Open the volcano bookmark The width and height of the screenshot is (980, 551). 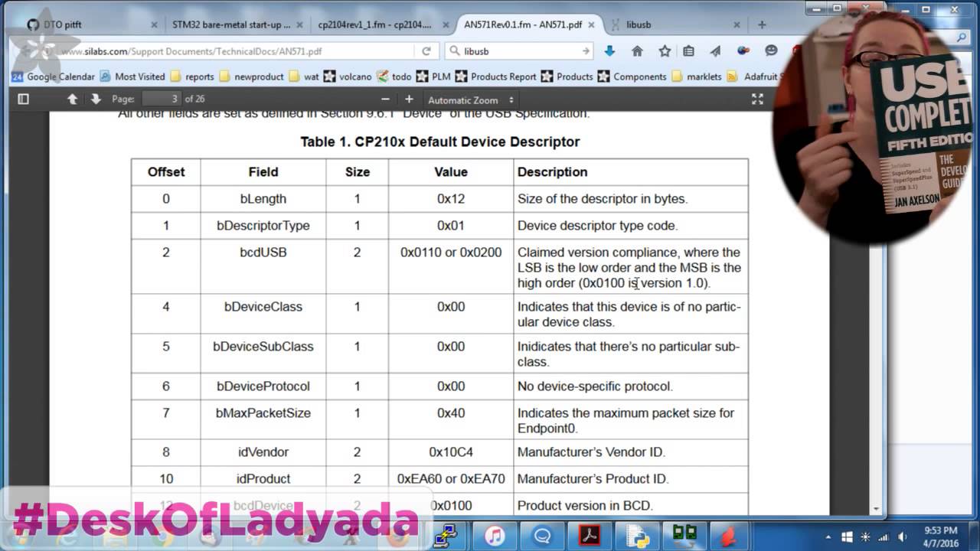(348, 77)
